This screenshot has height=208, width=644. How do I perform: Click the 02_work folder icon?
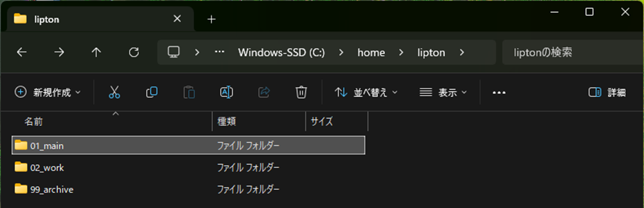coord(21,167)
